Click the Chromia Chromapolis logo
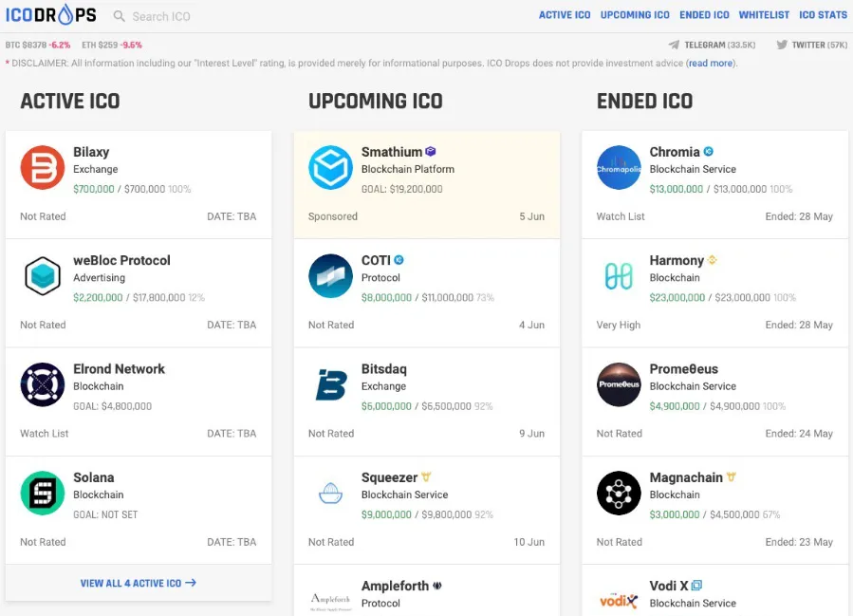Screen dimensions: 853x616 point(619,168)
